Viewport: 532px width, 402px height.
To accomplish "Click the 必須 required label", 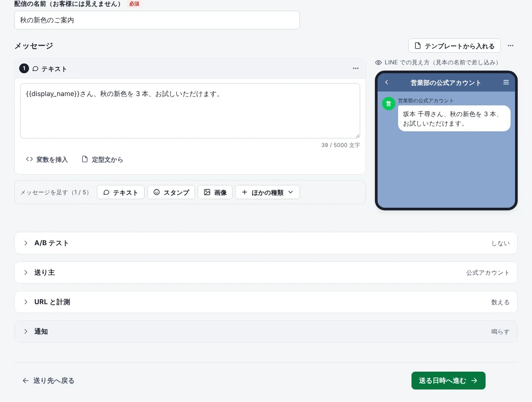I will (x=134, y=4).
